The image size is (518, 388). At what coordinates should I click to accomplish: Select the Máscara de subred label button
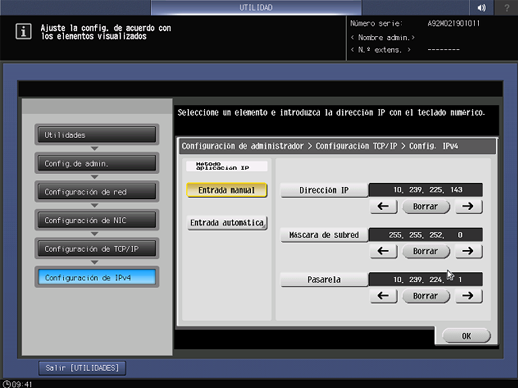[x=324, y=235]
